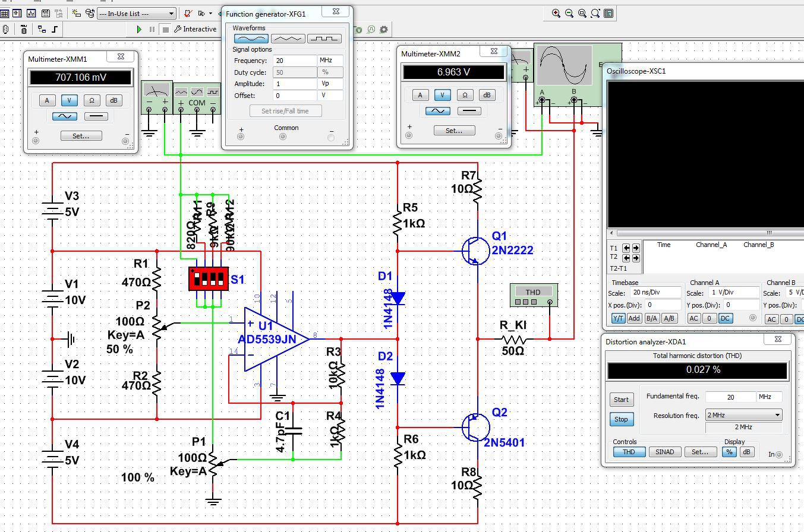Zoom in on the schematic

coord(556,13)
